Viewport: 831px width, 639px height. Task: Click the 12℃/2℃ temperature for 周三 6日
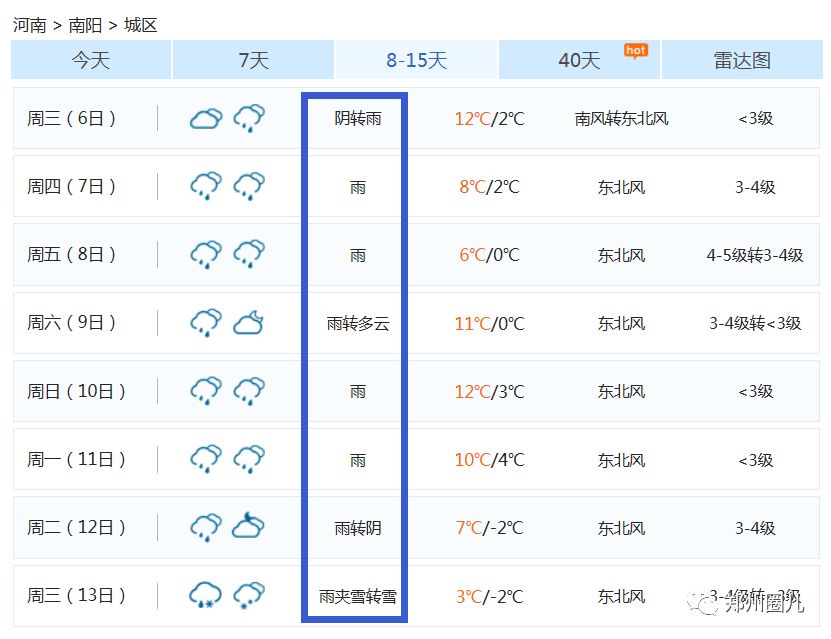click(x=489, y=119)
